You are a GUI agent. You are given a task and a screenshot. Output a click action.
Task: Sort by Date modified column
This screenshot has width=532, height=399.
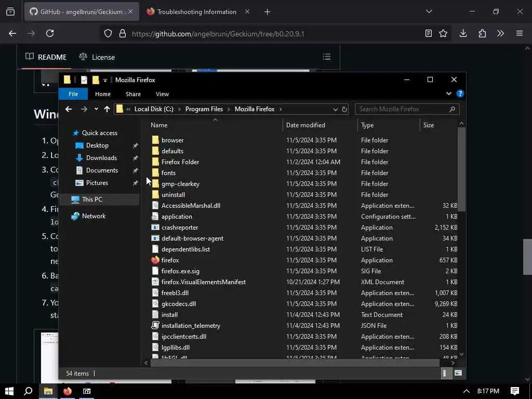click(305, 125)
